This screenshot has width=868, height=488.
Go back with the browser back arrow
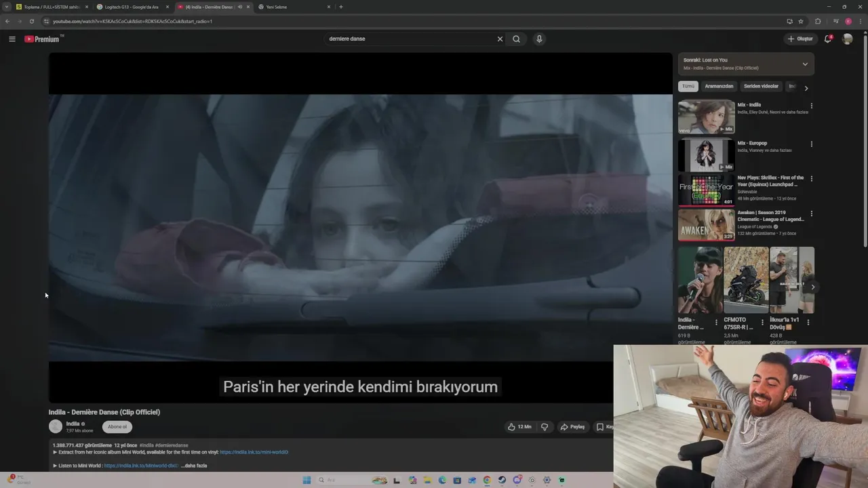(7, 21)
